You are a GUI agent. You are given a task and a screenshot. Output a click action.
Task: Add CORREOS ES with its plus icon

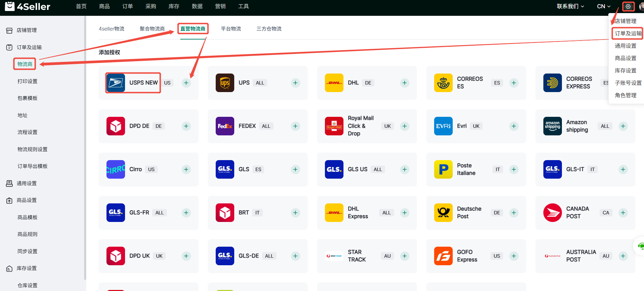click(514, 83)
